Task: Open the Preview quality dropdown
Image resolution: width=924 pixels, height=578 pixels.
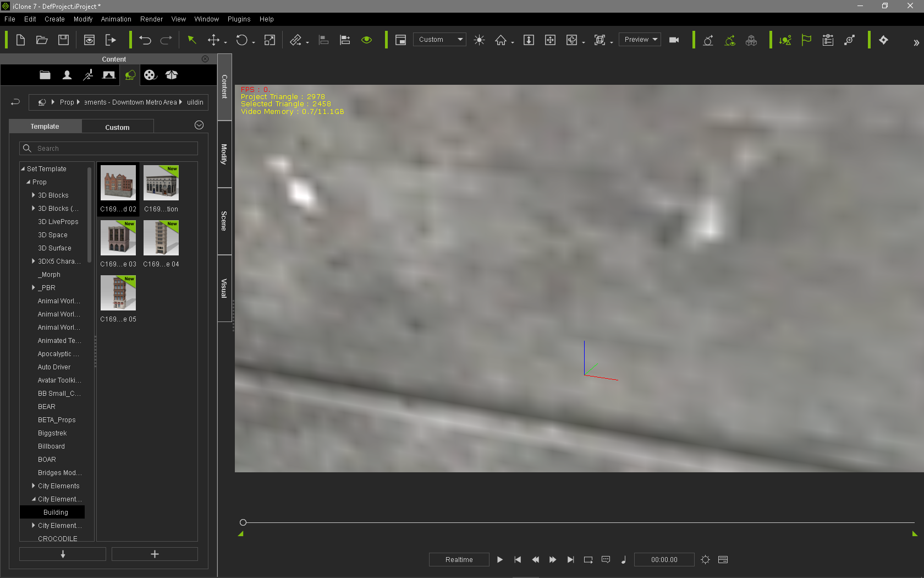Action: 640,40
